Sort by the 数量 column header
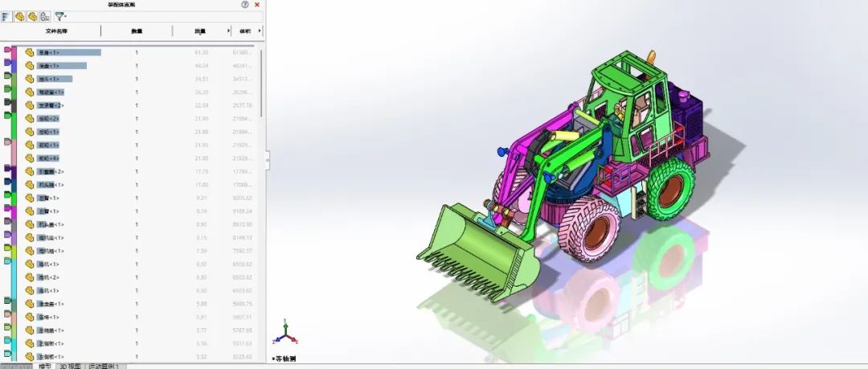 click(136, 31)
